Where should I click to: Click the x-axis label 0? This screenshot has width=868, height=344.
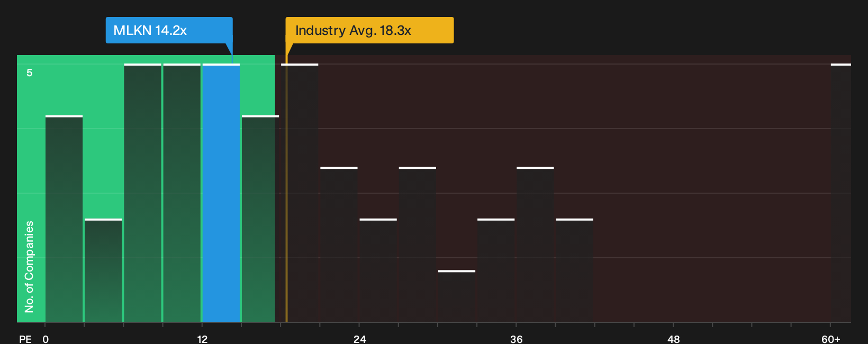click(46, 339)
